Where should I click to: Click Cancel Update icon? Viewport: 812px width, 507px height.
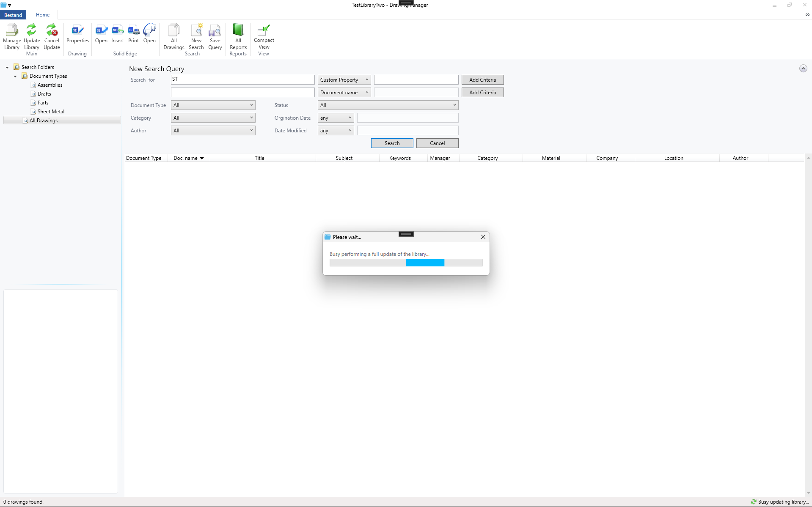point(52,36)
